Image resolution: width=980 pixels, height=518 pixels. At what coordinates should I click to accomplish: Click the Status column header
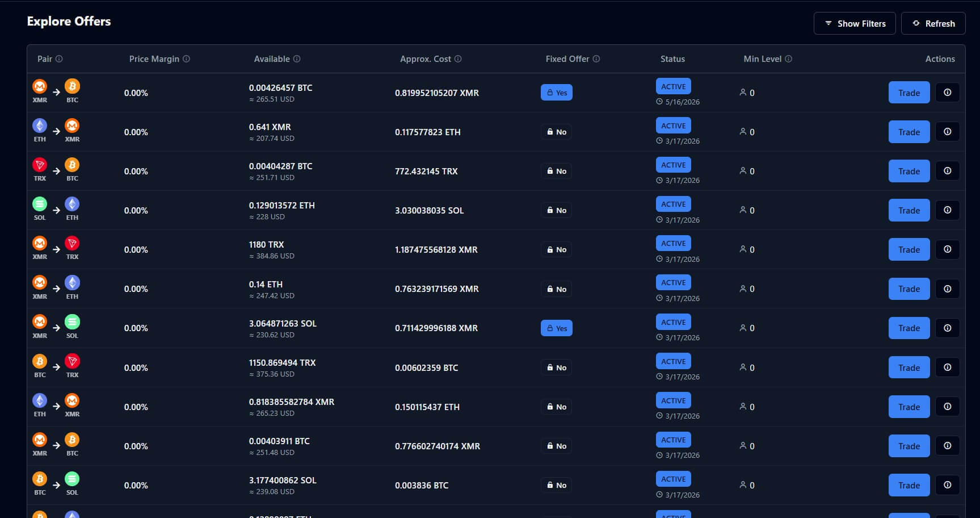coord(672,59)
